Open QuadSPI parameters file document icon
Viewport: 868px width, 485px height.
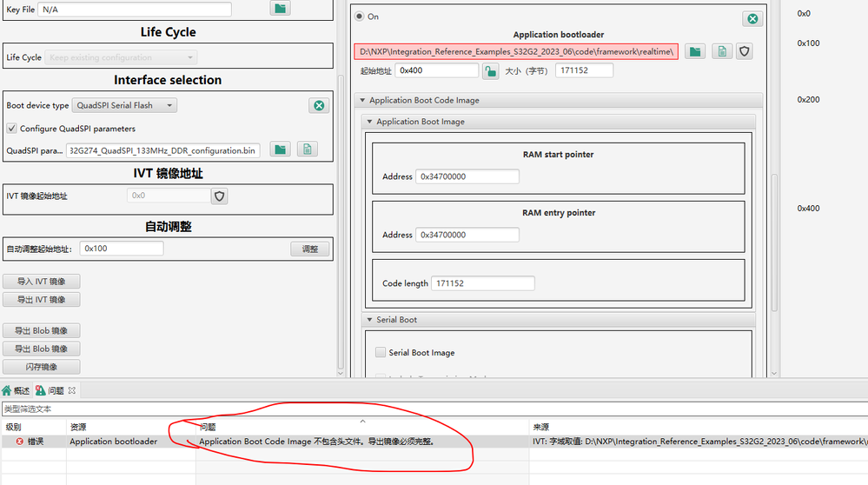coord(308,149)
